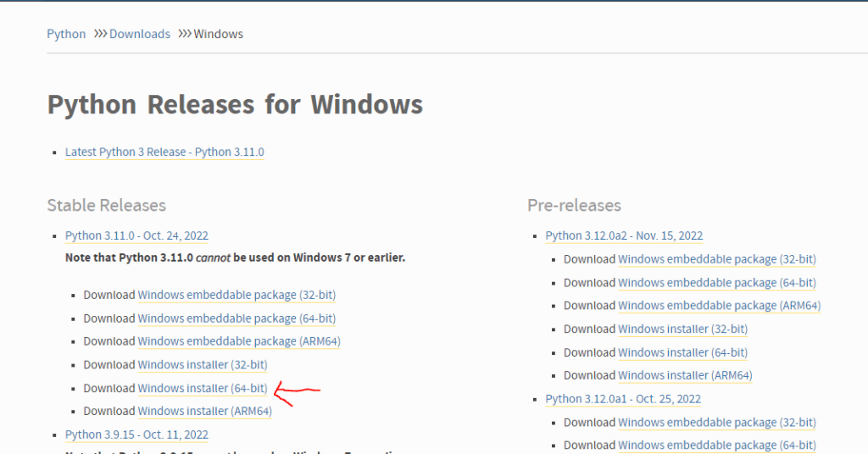Download 3.12.0a2 Windows installer (32-bit)

coord(682,329)
